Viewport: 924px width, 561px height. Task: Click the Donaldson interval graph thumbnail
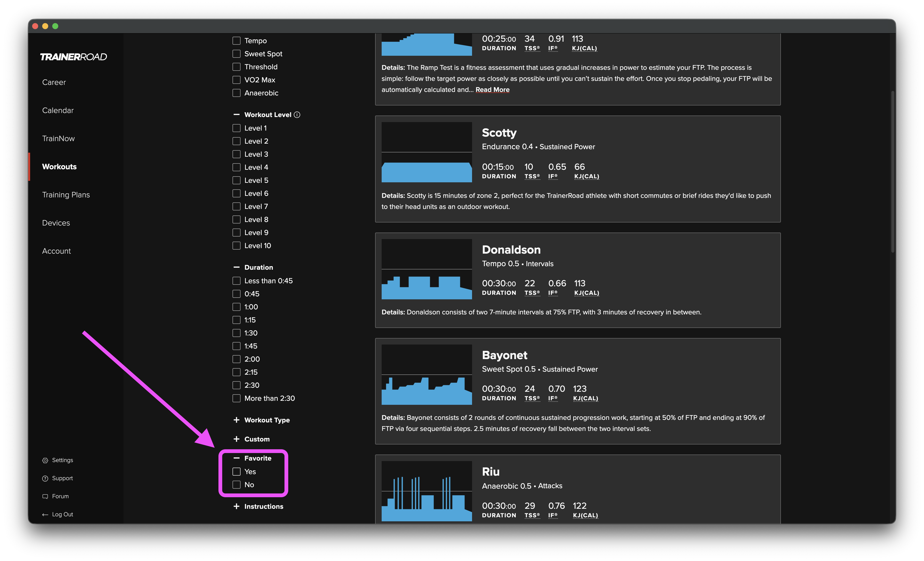[x=427, y=269]
